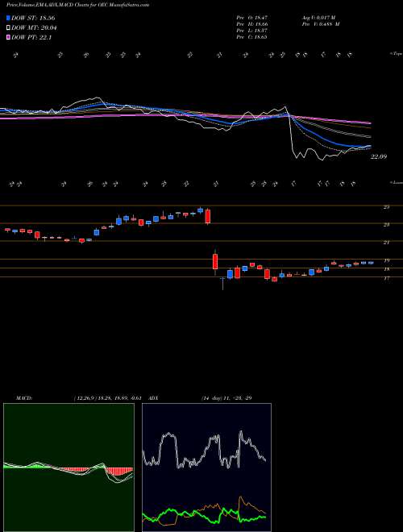Click the long-wick candle below the 17 line
This screenshot has height=532, width=403.
pos(222,284)
